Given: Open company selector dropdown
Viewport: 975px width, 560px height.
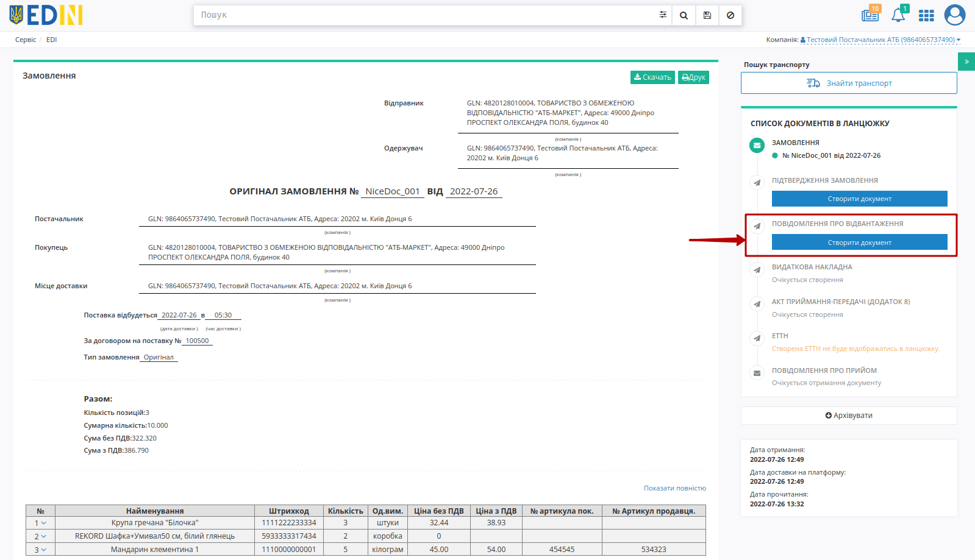Looking at the screenshot, I should 880,40.
